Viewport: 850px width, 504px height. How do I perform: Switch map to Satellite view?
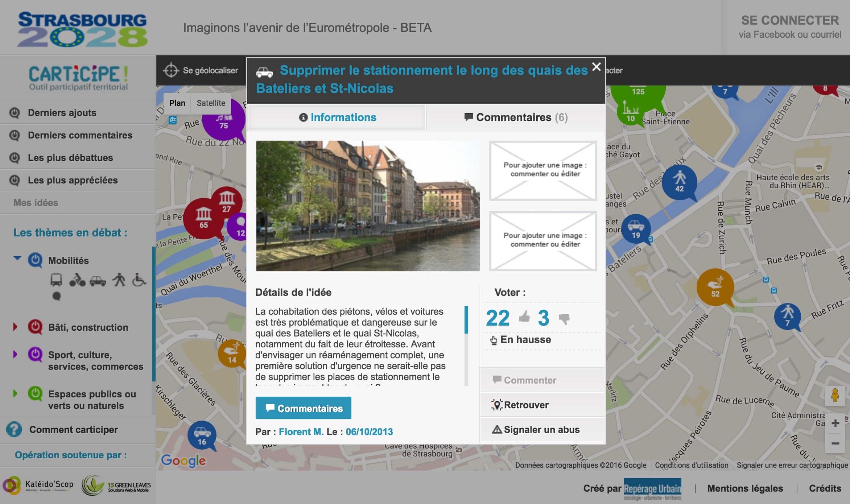pos(211,103)
